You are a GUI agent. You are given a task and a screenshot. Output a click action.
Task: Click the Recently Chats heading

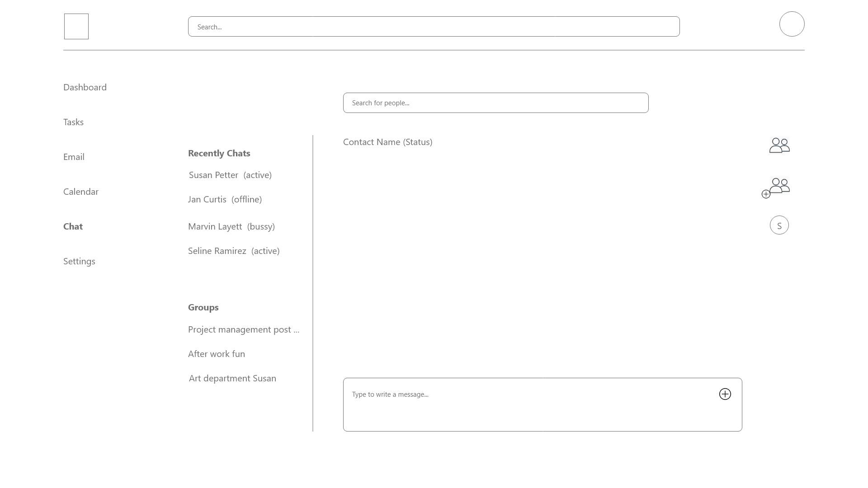tap(219, 153)
